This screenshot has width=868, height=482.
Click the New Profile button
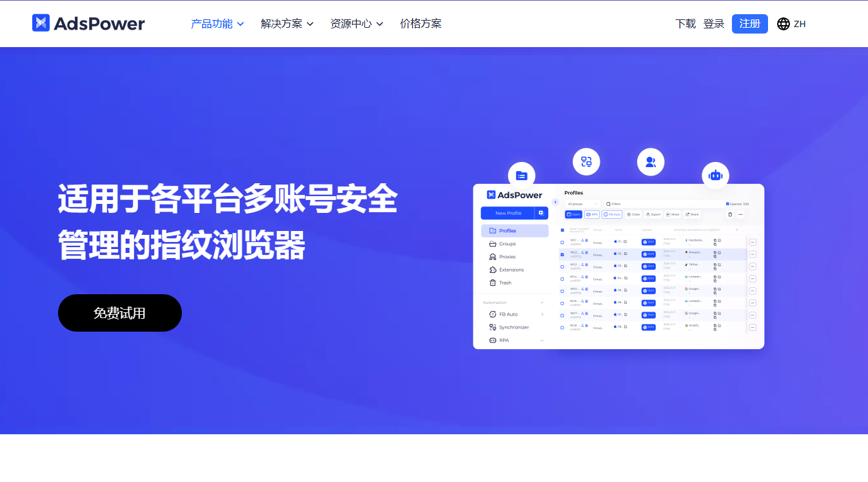point(508,213)
